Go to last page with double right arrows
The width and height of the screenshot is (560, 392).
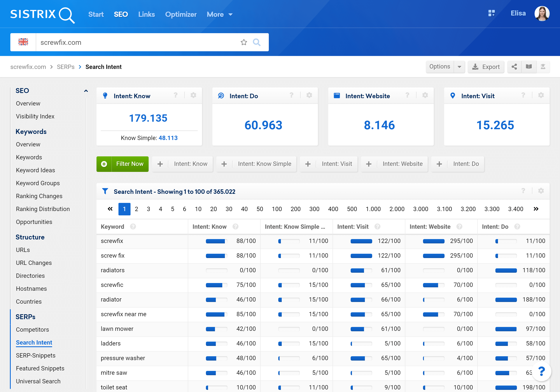(x=536, y=209)
